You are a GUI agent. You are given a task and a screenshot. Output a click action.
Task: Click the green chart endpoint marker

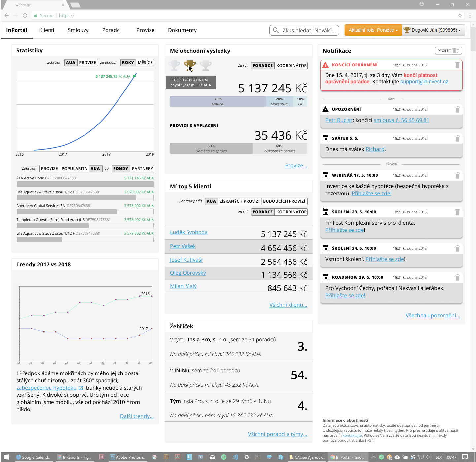[134, 76]
